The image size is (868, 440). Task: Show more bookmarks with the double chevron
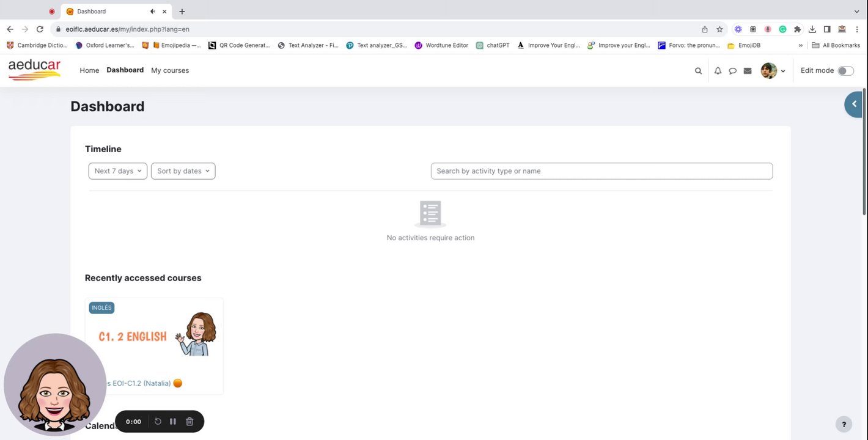(x=801, y=45)
